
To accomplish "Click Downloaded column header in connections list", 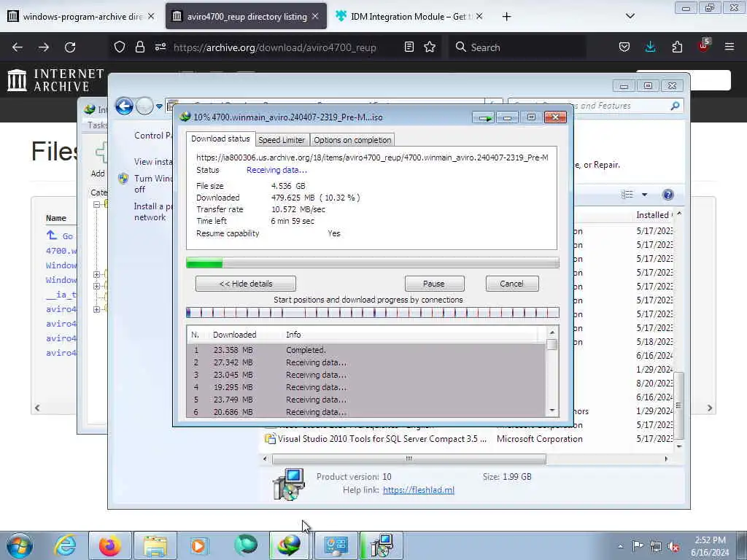I will (x=234, y=335).
